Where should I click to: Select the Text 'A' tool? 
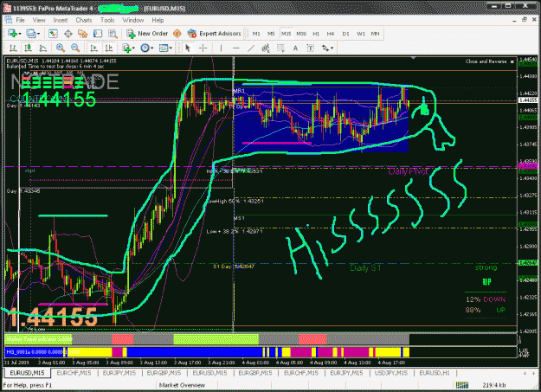click(295, 48)
